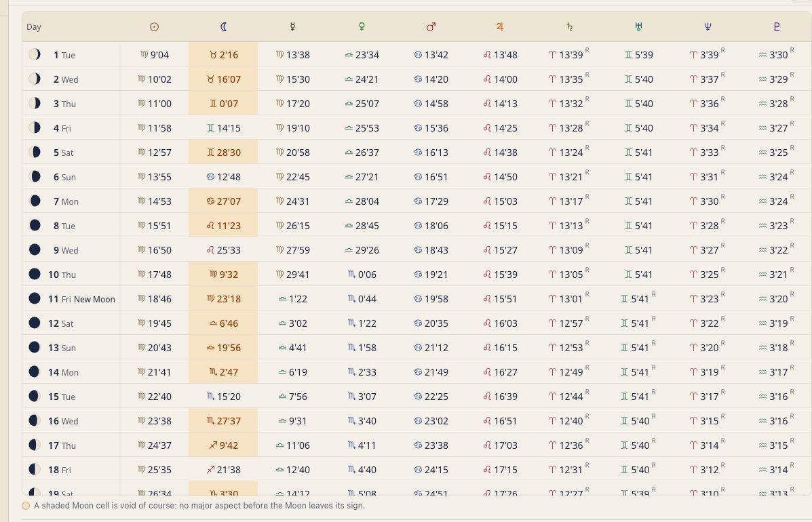Image resolution: width=812 pixels, height=522 pixels.
Task: Click shaded Moon cell Virgo 9'32
Action: pos(223,274)
